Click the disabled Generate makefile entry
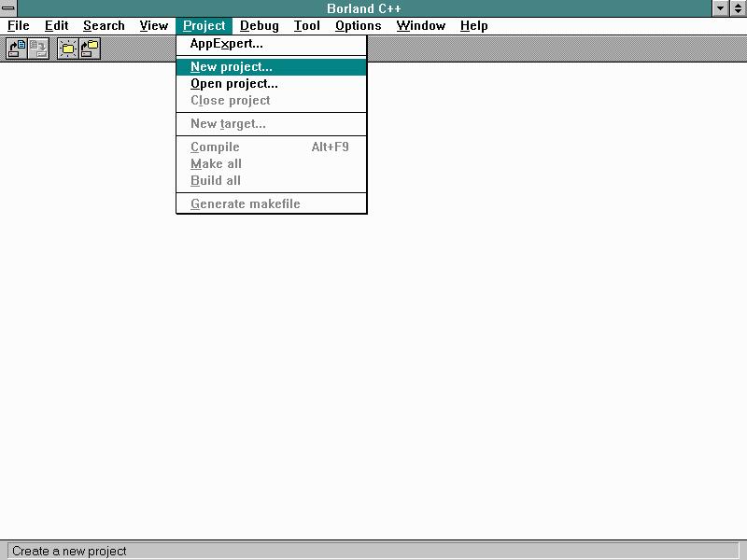This screenshot has width=747, height=560. click(x=272, y=203)
